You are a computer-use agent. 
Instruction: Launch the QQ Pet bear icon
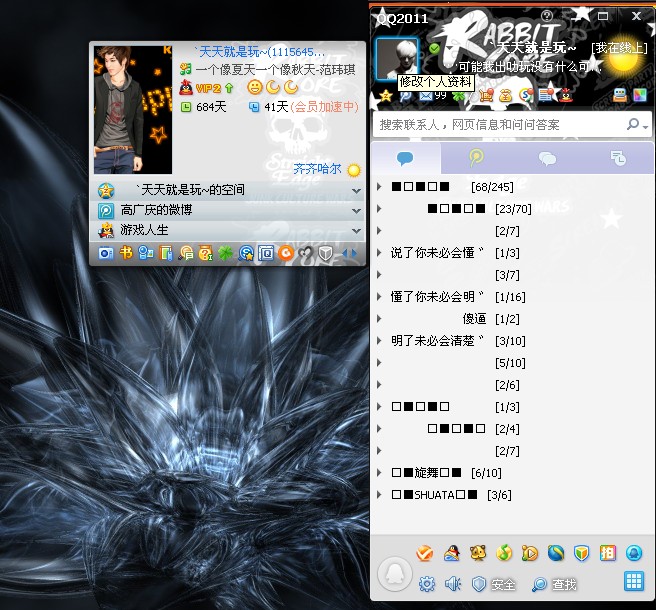point(478,553)
